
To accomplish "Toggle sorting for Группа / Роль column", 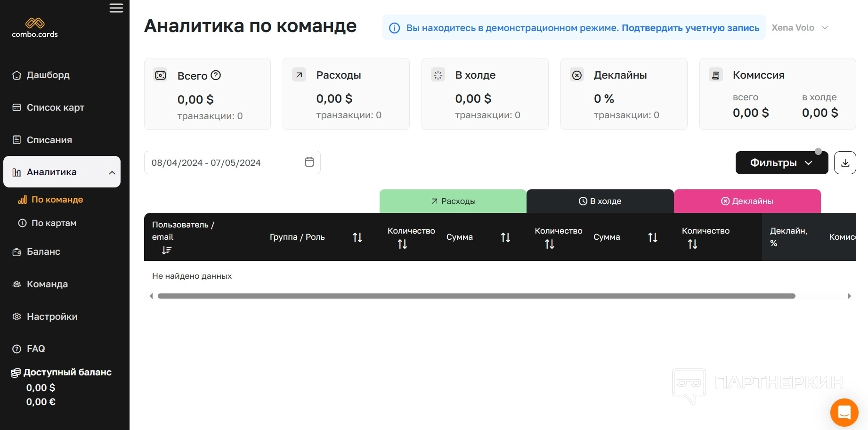I will (x=357, y=237).
